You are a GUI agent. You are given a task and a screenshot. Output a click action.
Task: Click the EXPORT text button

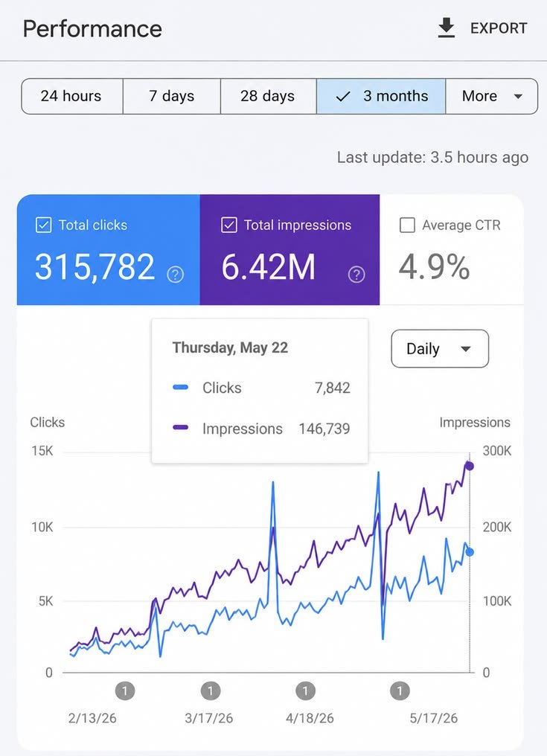pyautogui.click(x=499, y=28)
